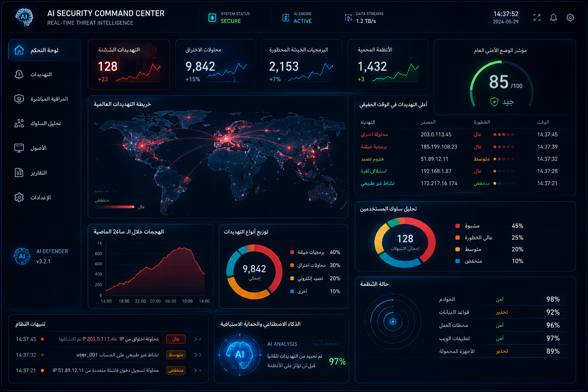Click the 40% value beside برمجيات خبيثة
The image size is (588, 392).
pos(335,252)
